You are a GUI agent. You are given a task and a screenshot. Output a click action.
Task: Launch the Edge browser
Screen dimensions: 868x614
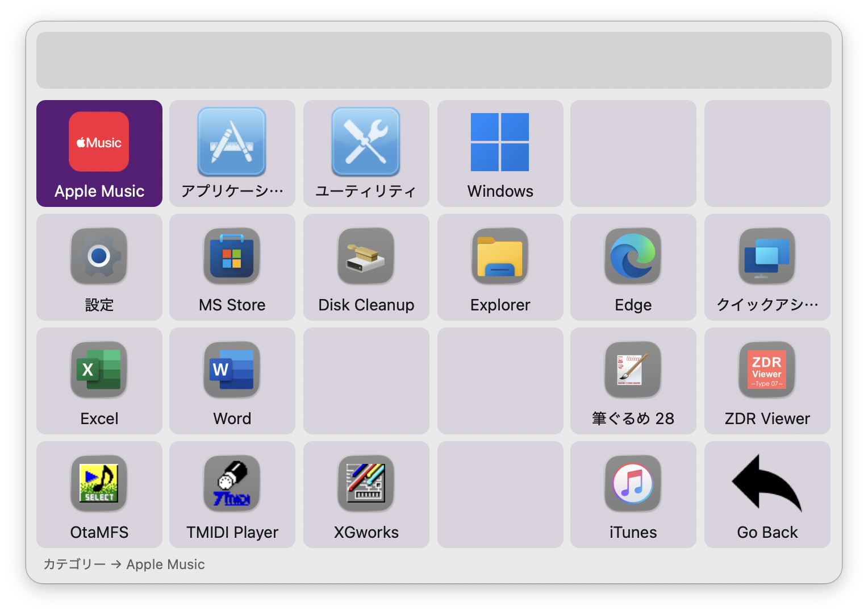pos(633,267)
